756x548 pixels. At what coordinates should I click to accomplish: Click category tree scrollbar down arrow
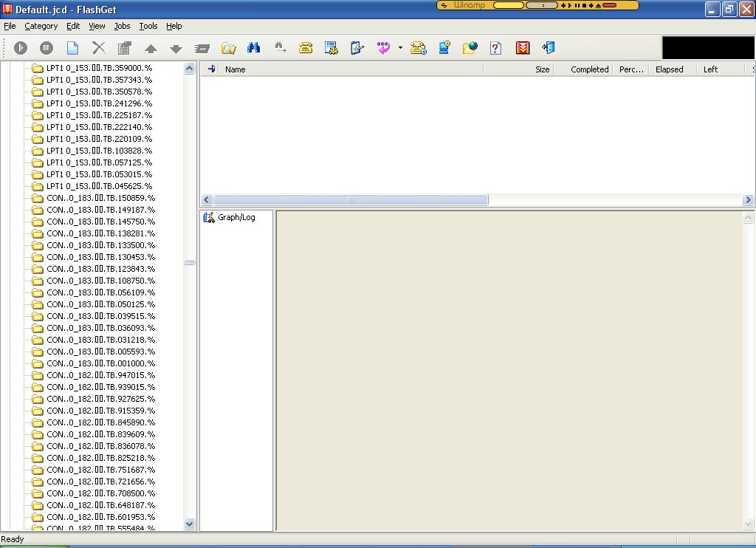pyautogui.click(x=190, y=524)
